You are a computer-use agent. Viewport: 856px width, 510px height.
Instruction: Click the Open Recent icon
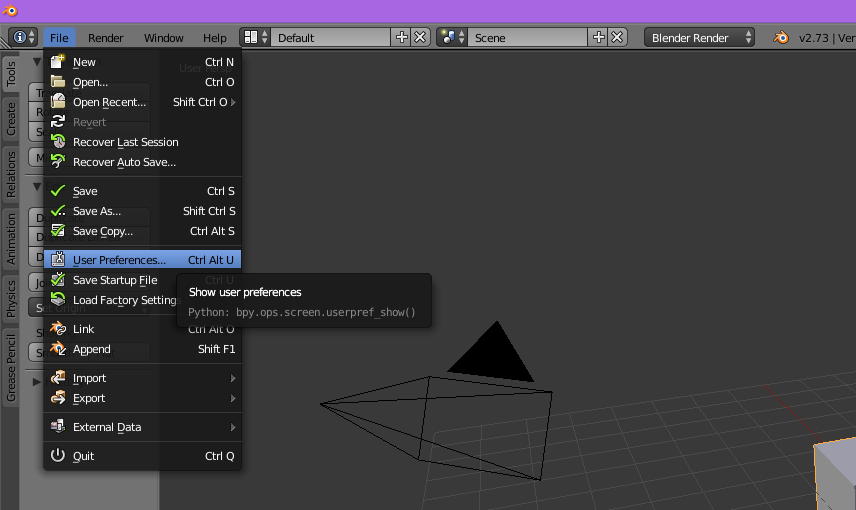click(58, 102)
